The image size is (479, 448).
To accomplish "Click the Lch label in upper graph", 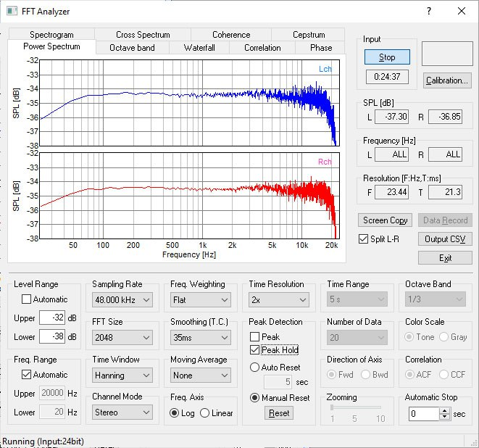I will [325, 69].
